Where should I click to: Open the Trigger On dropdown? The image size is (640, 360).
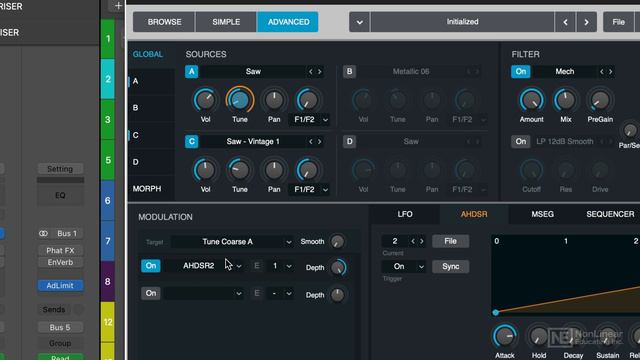(x=404, y=267)
